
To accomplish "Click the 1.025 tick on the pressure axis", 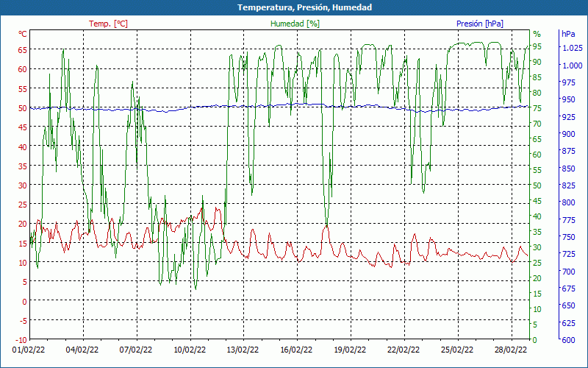I will pos(573,48).
